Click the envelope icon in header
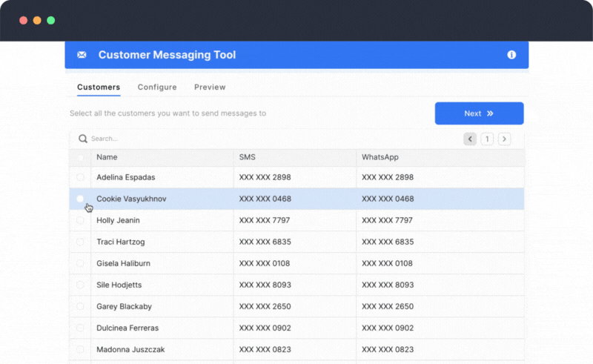 (82, 55)
